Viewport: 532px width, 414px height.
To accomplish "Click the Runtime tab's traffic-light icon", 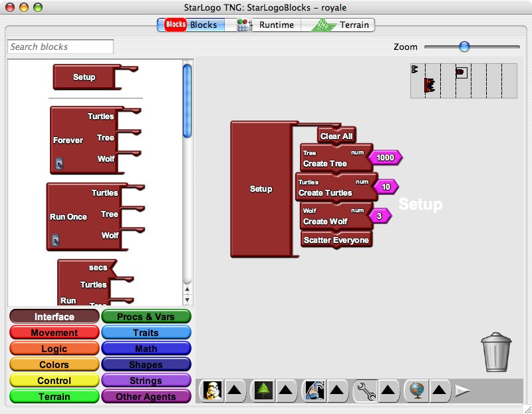I will 245,25.
